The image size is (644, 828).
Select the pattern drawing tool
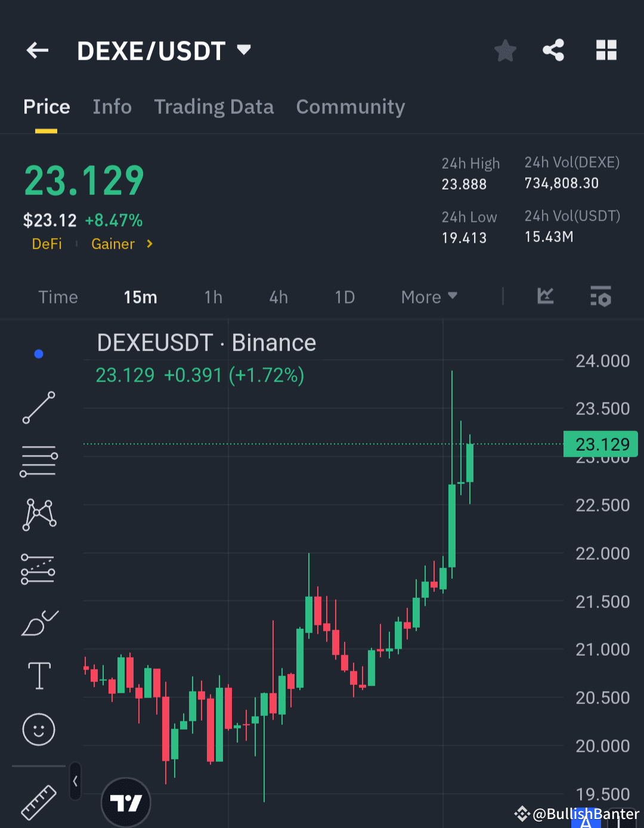click(38, 514)
